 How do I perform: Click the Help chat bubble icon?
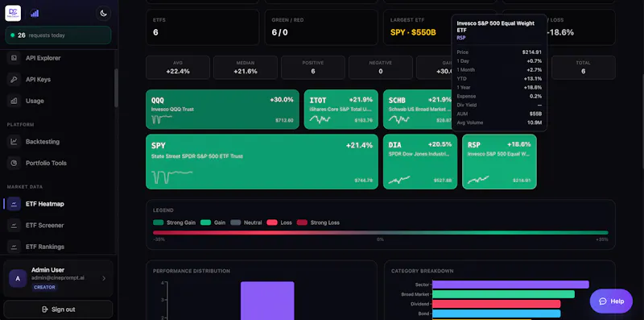tap(603, 301)
